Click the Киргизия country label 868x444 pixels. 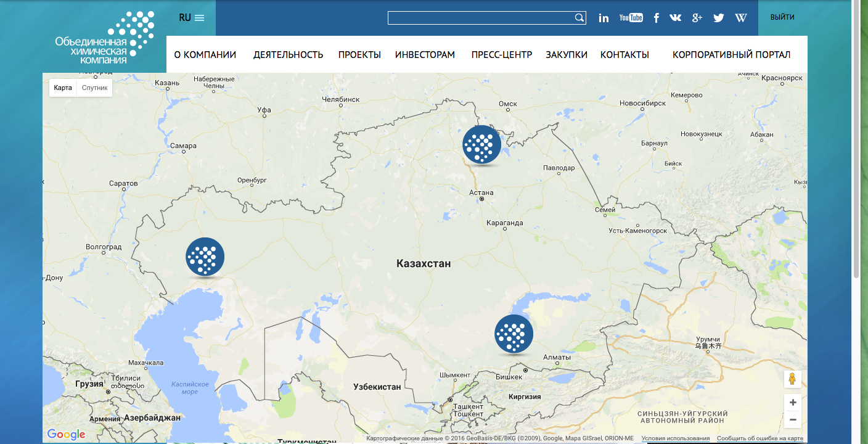pos(525,397)
